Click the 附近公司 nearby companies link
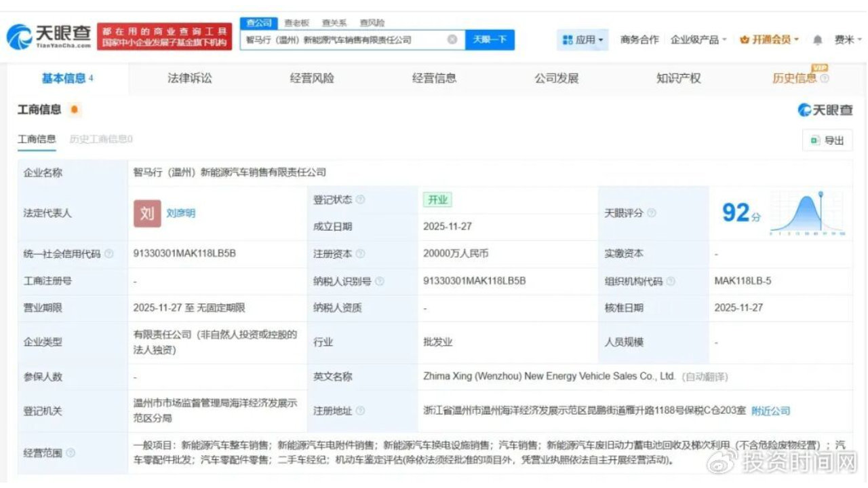Screen dimensions: 868x488 point(770,411)
